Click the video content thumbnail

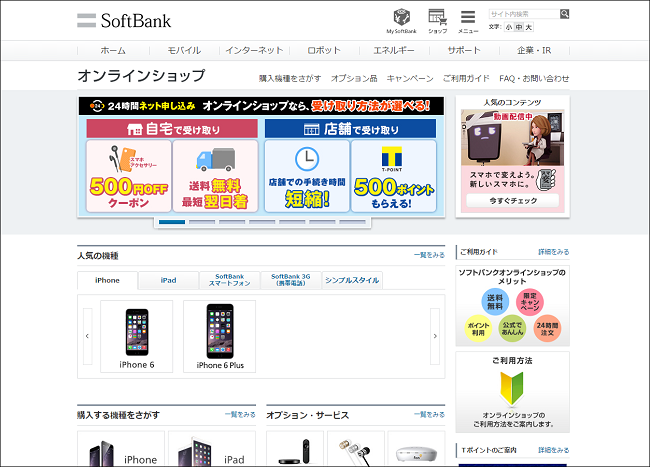[512, 138]
